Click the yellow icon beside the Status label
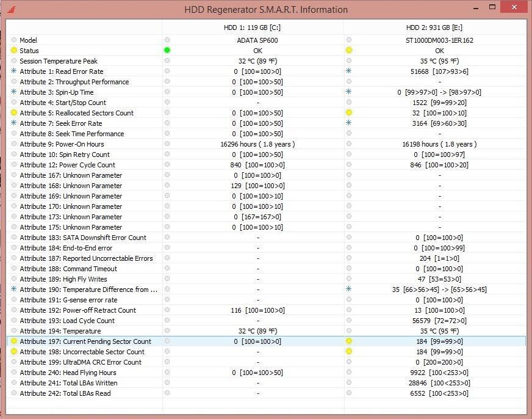The image size is (532, 419). (x=14, y=51)
